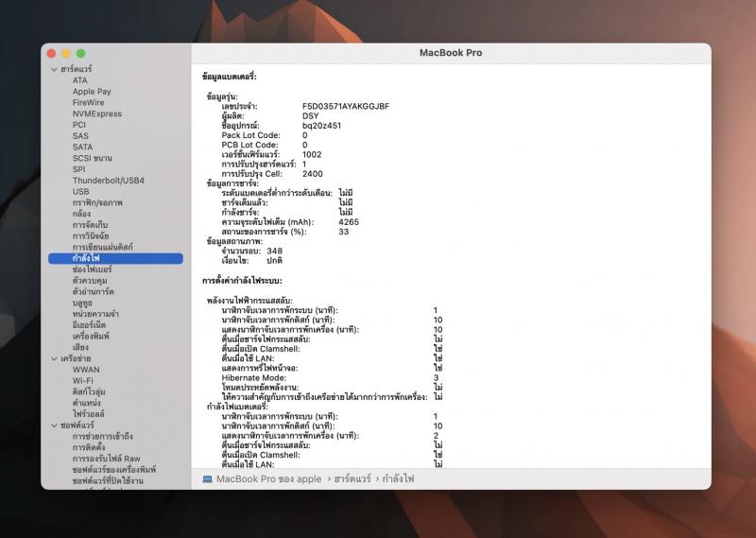This screenshot has width=756, height=538.
Task: Select การติดตั้ง in the sidebar
Action: (x=89, y=447)
